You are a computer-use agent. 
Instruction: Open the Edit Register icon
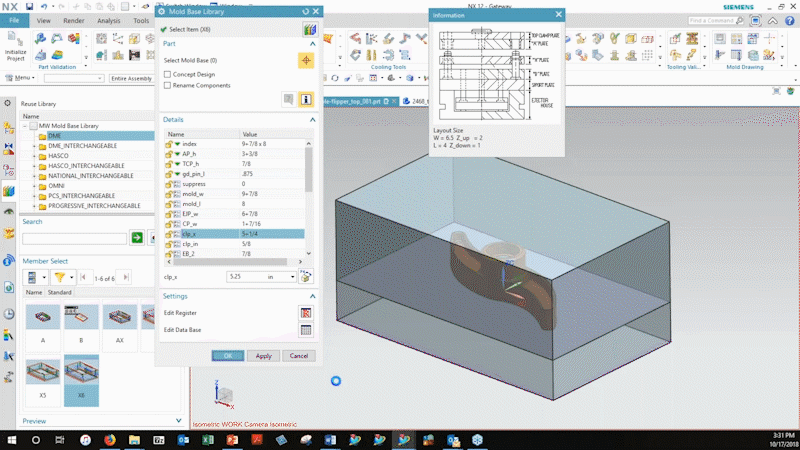[306, 313]
